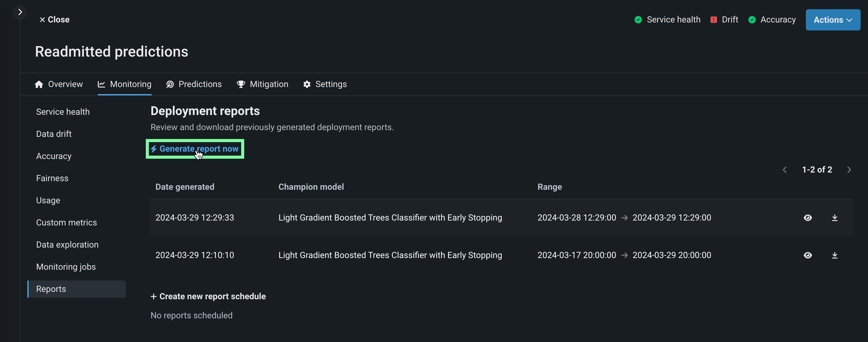The image size is (868, 342).
Task: Preview the 12:29:33 report with eye icon
Action: [x=808, y=218]
